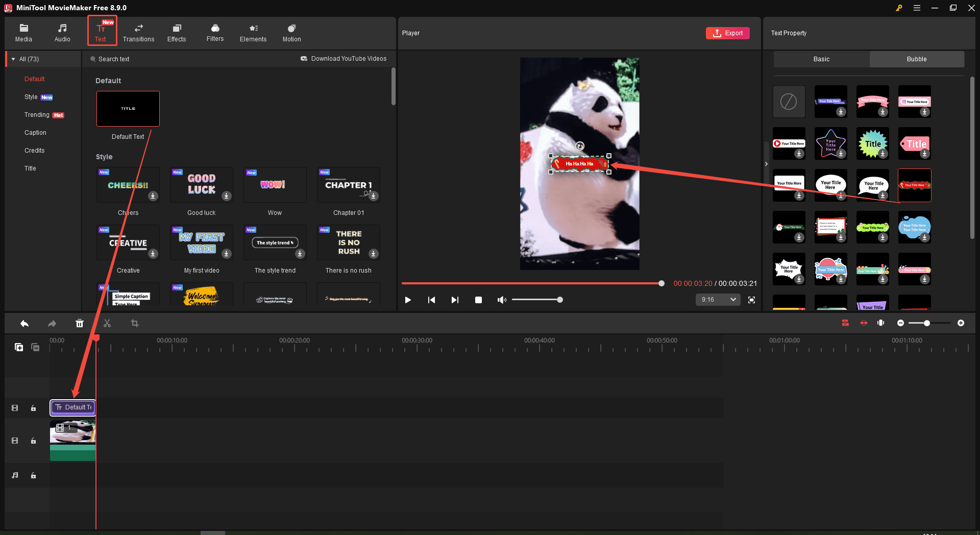Collapse the All (73) category
Screen dimensions: 980x535
click(x=13, y=59)
